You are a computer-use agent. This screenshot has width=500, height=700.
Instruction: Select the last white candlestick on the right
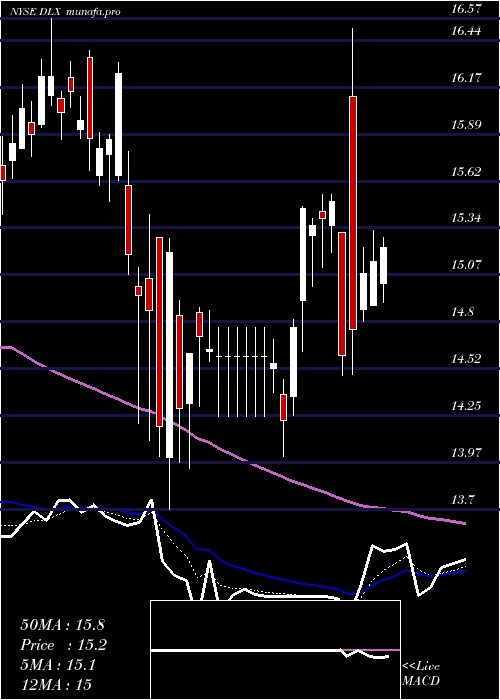coord(383,265)
